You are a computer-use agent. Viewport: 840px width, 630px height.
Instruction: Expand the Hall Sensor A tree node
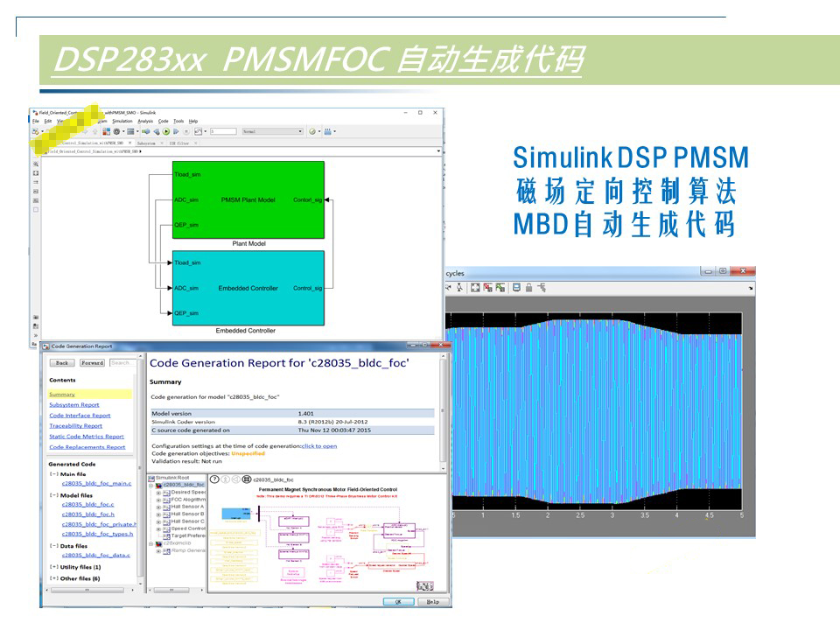click(158, 507)
